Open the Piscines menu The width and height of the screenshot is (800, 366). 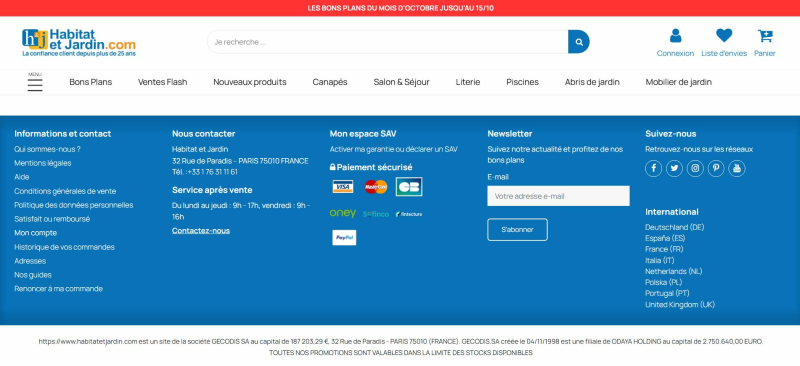click(522, 82)
